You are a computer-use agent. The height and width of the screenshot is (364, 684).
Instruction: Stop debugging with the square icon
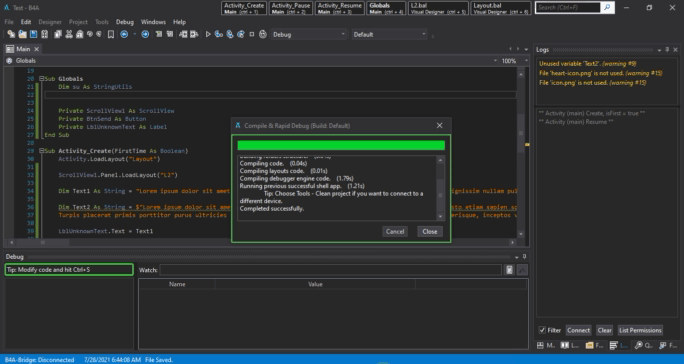coord(252,34)
